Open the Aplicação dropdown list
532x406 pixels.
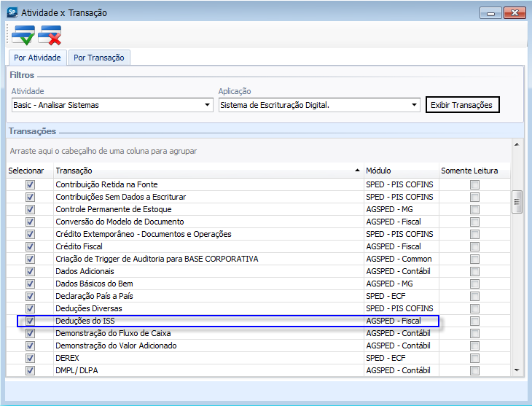pyautogui.click(x=414, y=105)
